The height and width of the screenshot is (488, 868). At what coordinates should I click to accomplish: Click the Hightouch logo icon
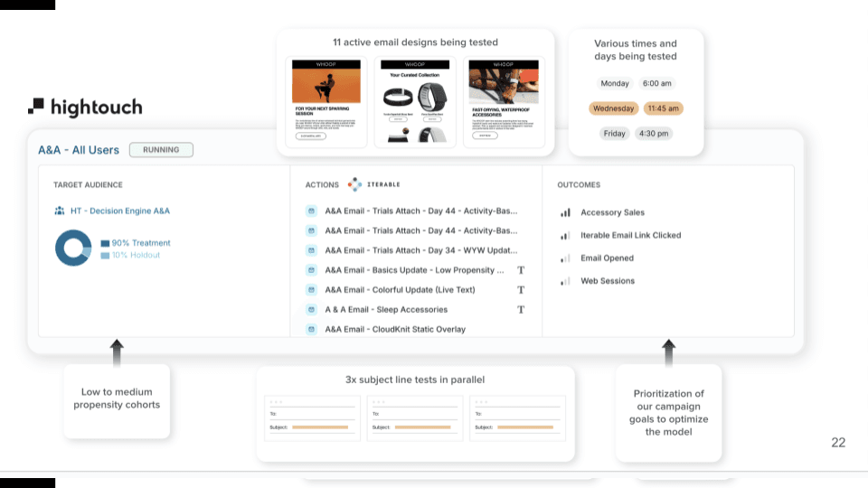pyautogui.click(x=35, y=107)
